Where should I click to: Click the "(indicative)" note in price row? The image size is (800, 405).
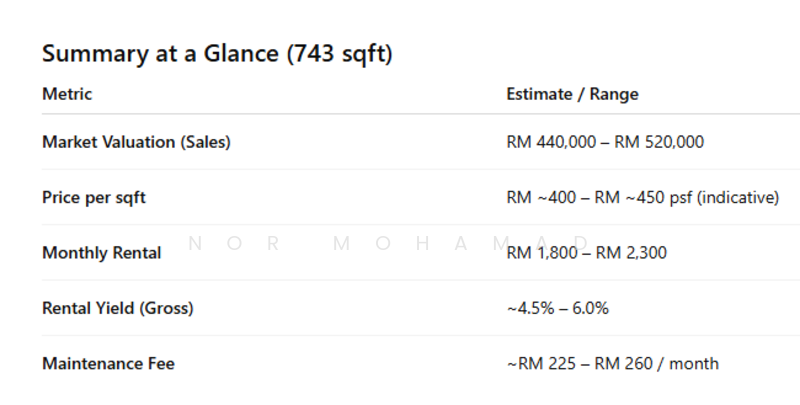(x=737, y=197)
